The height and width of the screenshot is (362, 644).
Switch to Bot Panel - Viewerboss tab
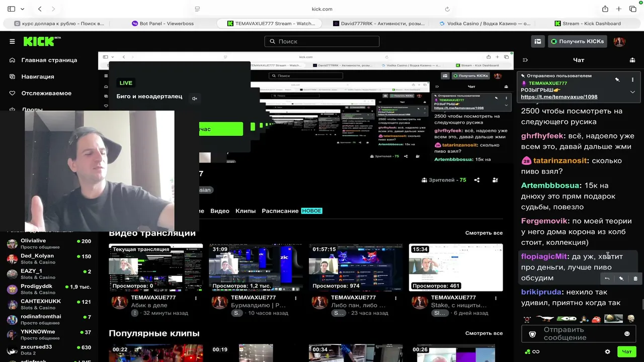163,23
